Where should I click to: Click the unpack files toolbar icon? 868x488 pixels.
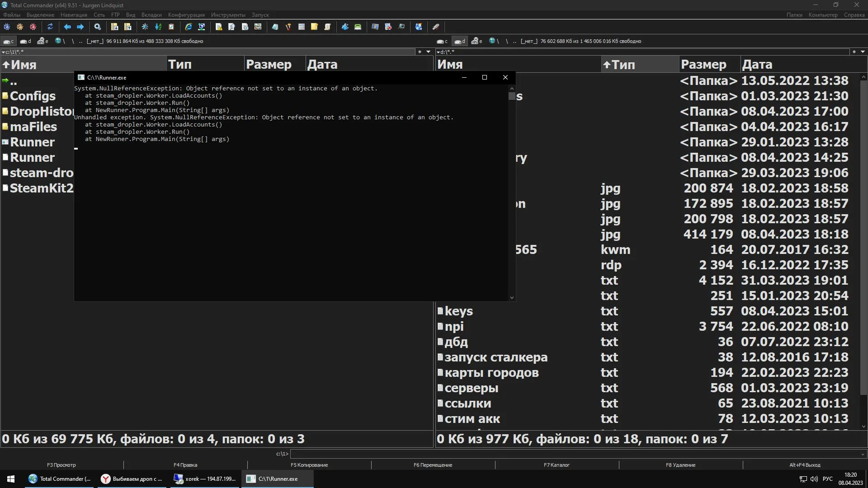click(x=128, y=27)
